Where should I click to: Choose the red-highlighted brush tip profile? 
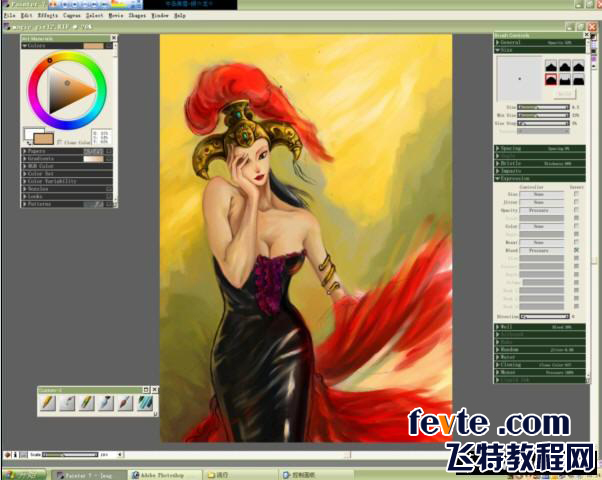pyautogui.click(x=551, y=80)
